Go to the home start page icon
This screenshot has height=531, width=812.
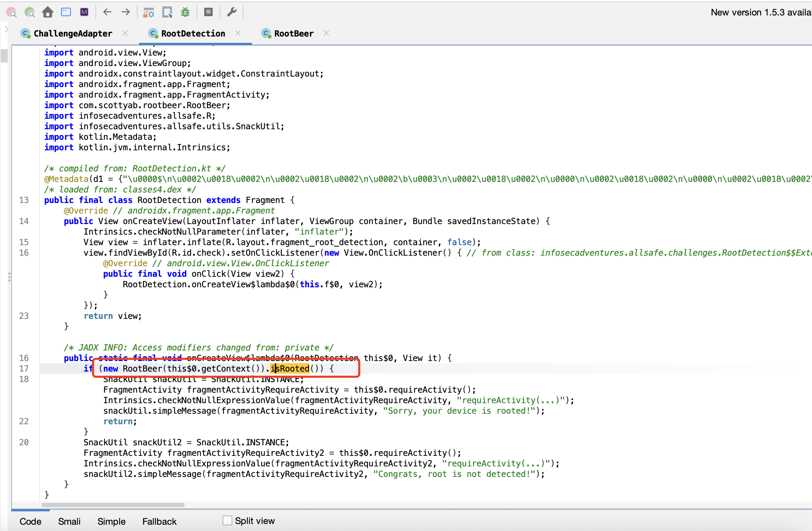[x=48, y=13]
